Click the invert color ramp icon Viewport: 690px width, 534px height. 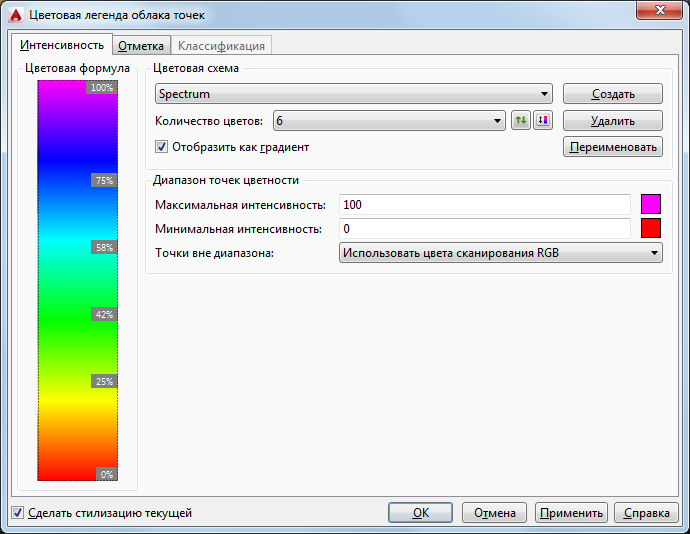(543, 120)
